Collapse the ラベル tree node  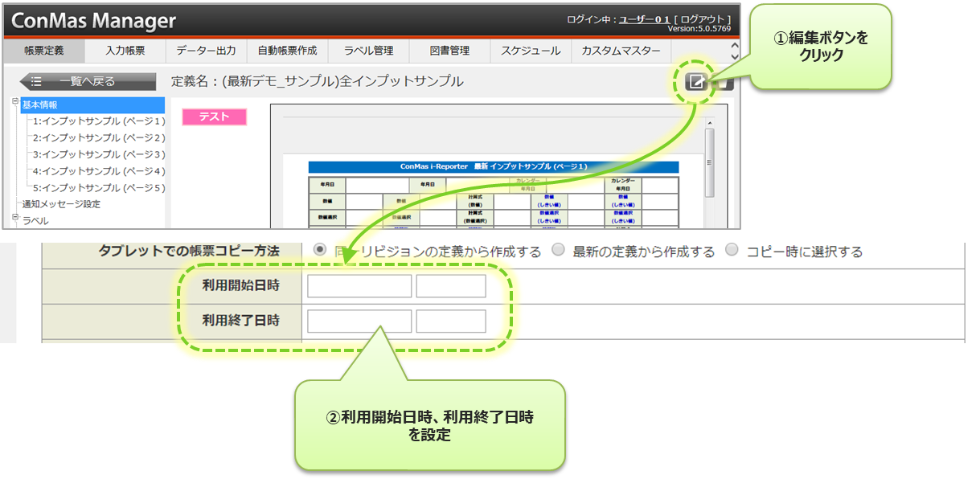click(15, 217)
